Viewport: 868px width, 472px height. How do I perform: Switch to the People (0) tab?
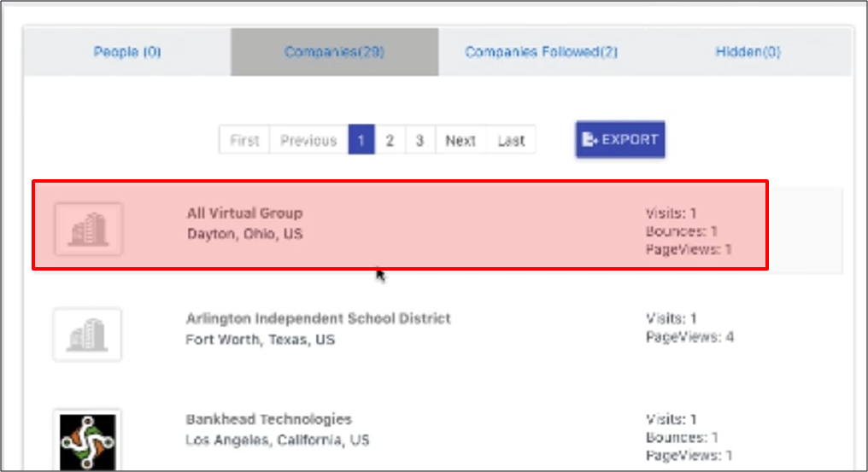click(127, 52)
